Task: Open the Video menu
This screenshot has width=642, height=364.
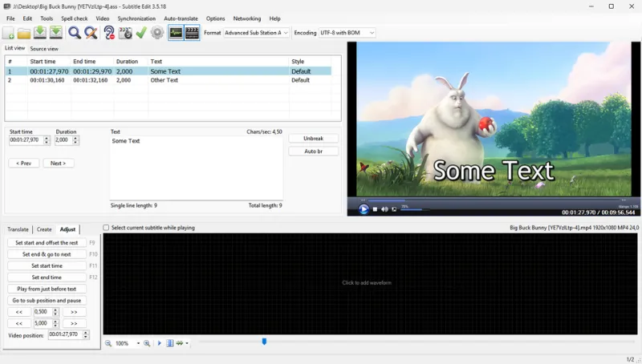Action: [103, 18]
